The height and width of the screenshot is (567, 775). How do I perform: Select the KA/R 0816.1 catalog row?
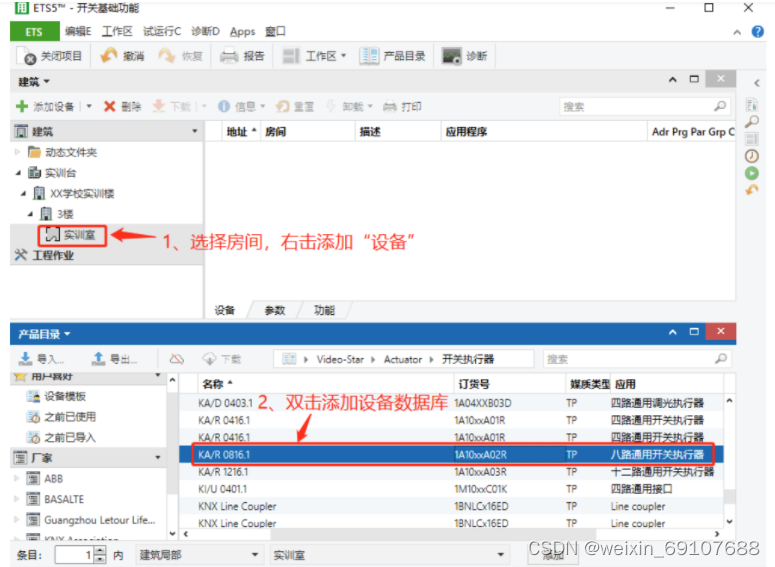(451, 454)
